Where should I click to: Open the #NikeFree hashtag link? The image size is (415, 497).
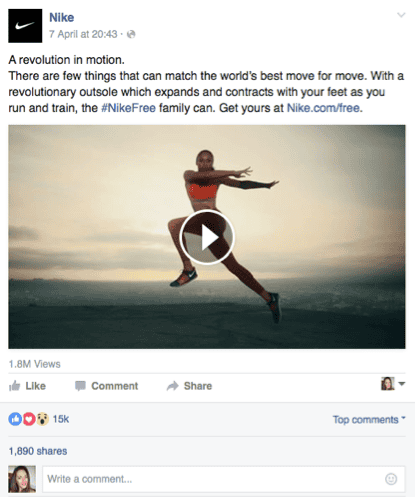click(128, 108)
